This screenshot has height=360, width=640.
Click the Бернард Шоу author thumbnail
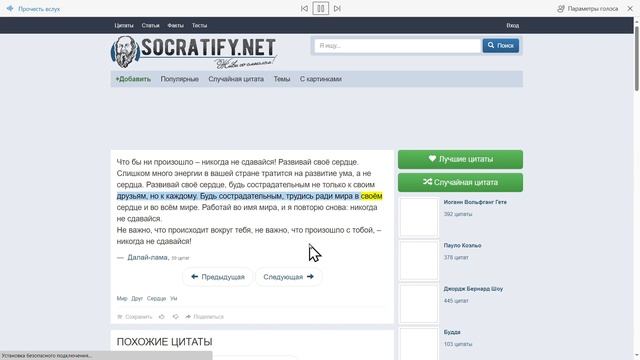point(419,304)
